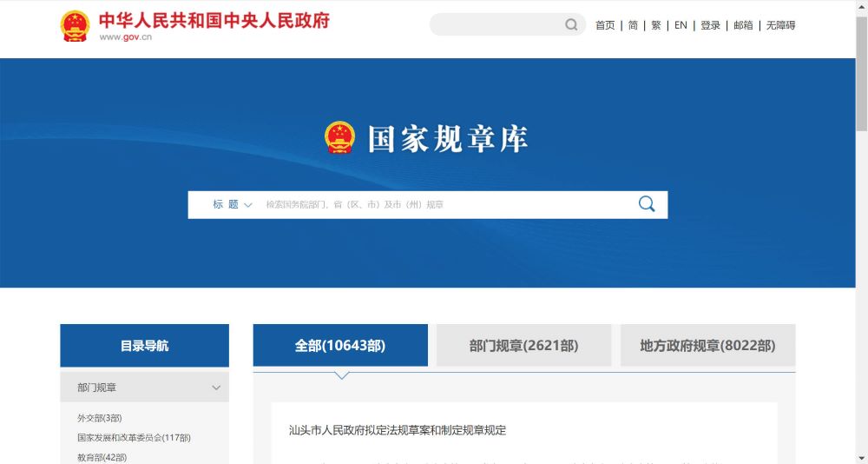This screenshot has width=868, height=464.
Task: Switch language to EN
Action: pos(681,25)
